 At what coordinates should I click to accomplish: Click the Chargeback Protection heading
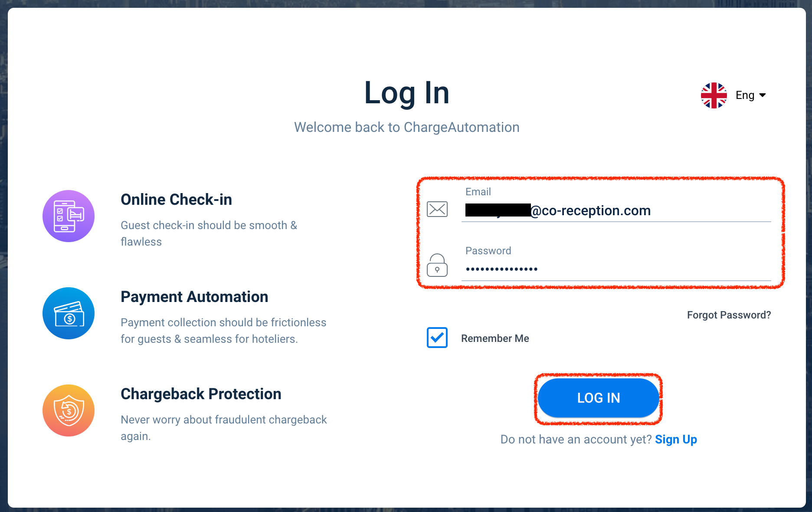click(201, 394)
